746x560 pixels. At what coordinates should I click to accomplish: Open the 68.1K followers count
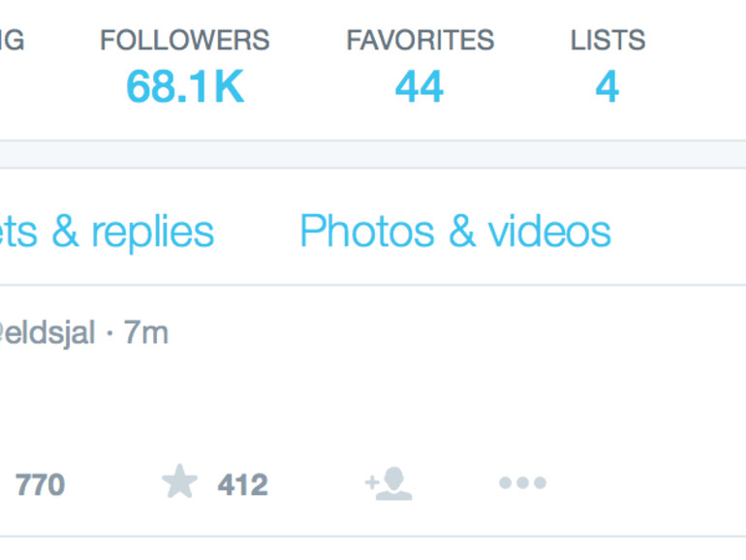pyautogui.click(x=184, y=87)
